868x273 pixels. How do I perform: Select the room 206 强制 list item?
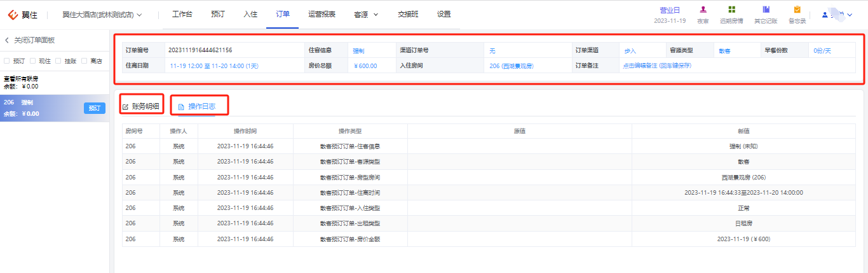pos(55,108)
